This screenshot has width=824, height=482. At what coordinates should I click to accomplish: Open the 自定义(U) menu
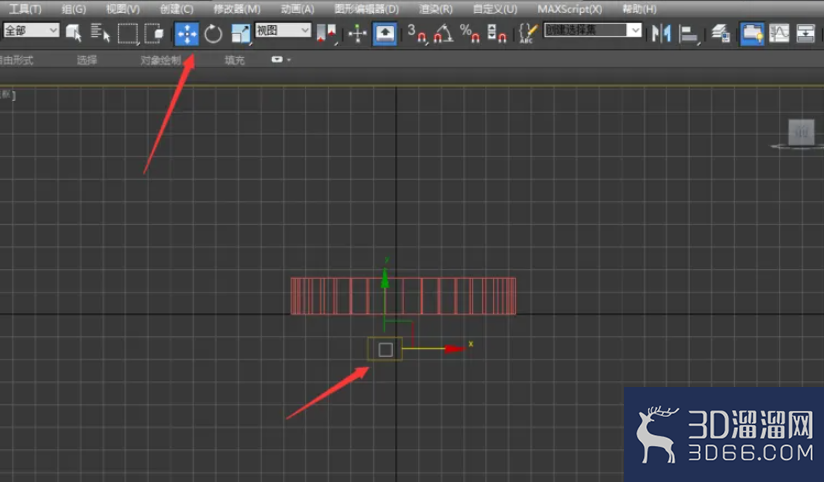pos(495,9)
